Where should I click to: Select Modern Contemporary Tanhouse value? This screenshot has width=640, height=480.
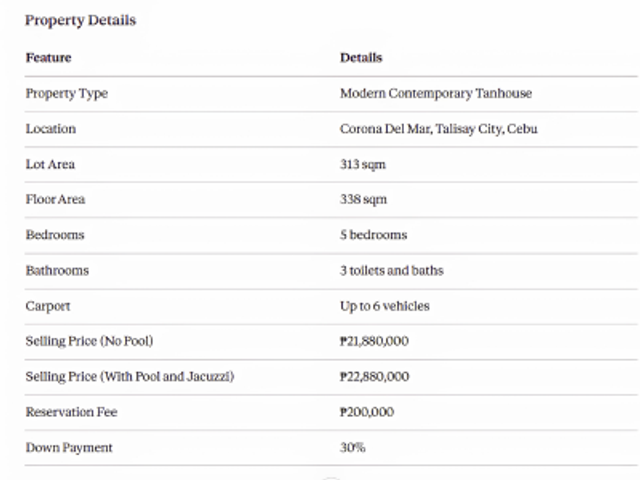436,93
